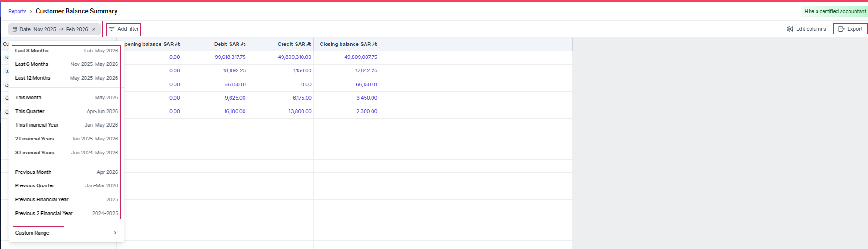This screenshot has height=249, width=868.
Task: Click Hire a certified accountant banner
Action: click(x=835, y=11)
